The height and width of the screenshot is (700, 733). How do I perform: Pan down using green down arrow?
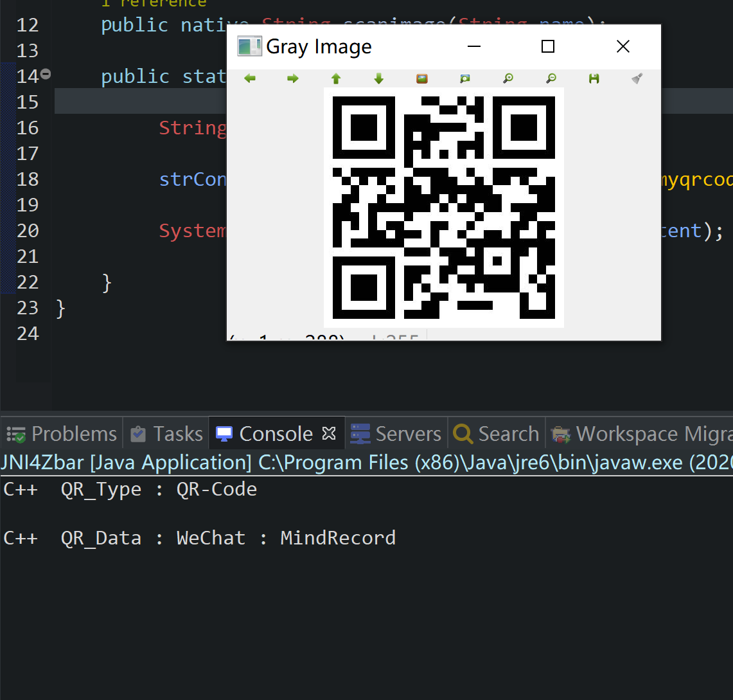click(378, 78)
